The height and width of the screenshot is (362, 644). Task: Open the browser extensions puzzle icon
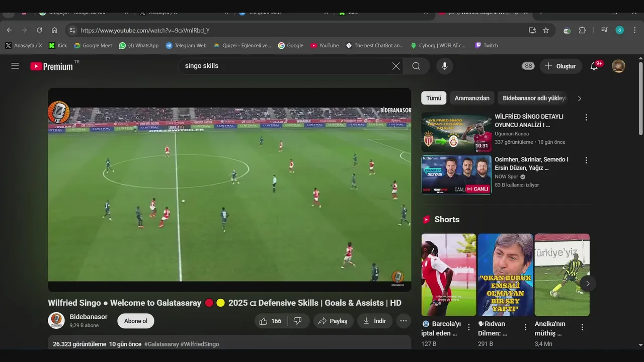582,30
